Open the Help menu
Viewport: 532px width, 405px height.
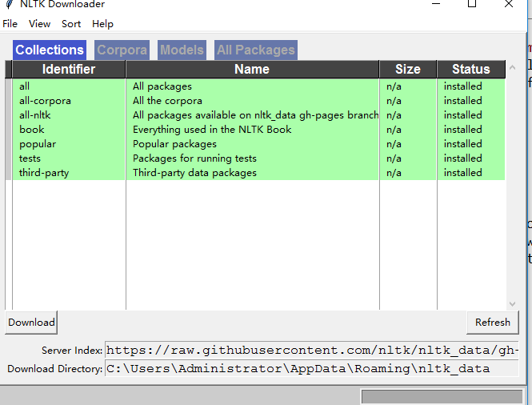pyautogui.click(x=102, y=24)
